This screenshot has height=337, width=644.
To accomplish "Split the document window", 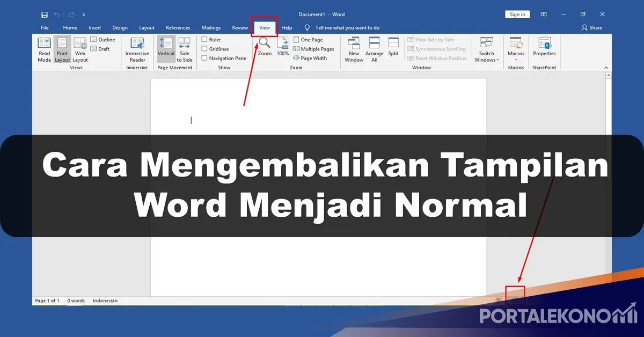I will coord(393,47).
